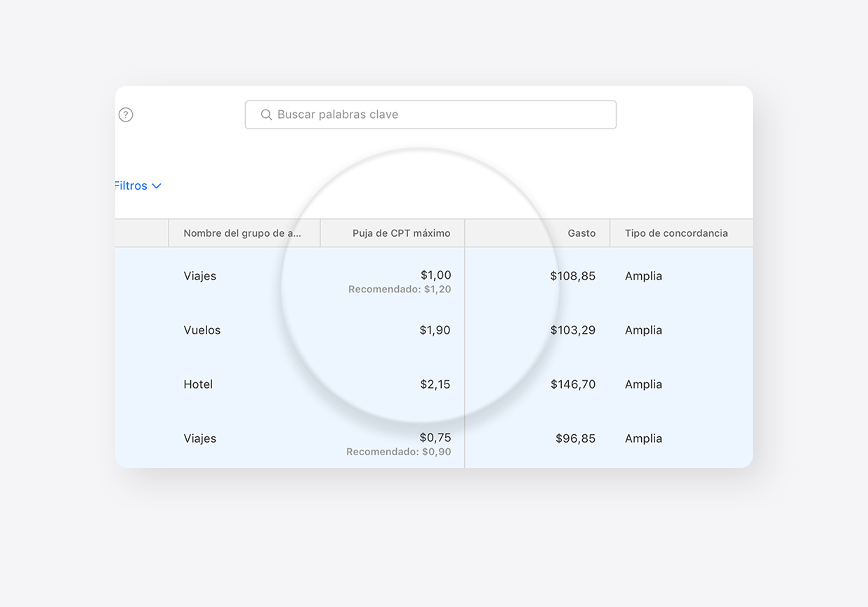Viewport: 868px width, 607px height.
Task: Select the Vuelos ad group row
Action: pyautogui.click(x=202, y=330)
